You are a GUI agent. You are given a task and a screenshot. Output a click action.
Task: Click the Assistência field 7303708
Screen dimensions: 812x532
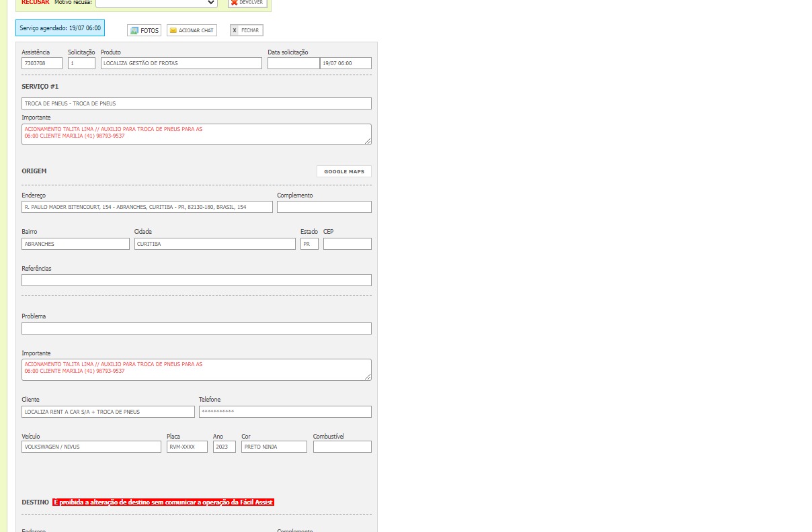(42, 63)
